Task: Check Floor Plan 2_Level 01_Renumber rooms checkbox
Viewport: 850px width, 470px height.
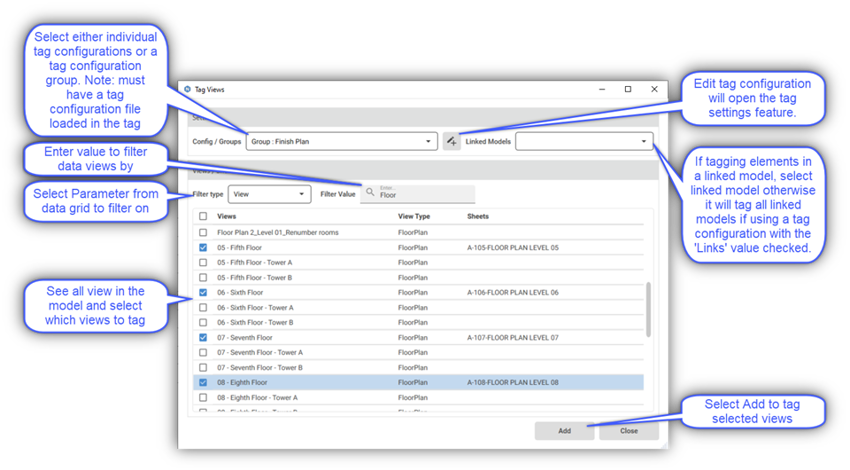Action: coord(203,233)
